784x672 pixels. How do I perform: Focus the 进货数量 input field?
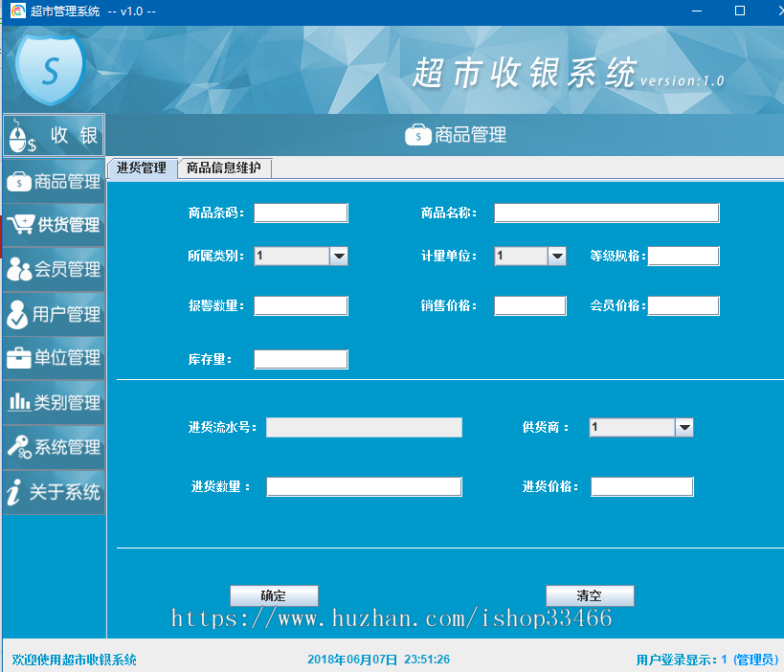click(364, 487)
